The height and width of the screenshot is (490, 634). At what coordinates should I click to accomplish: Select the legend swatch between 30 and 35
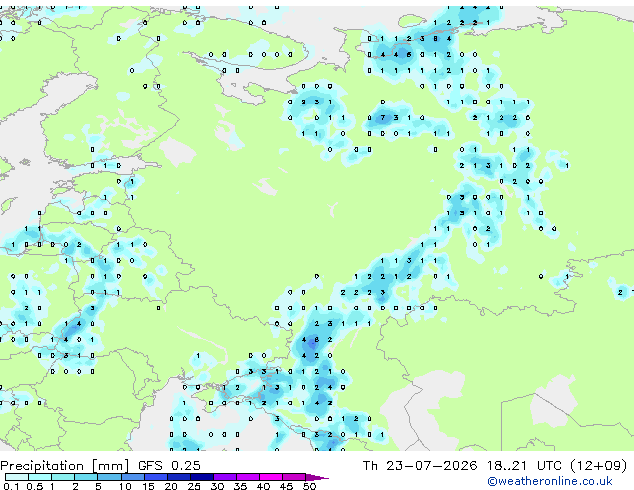pyautogui.click(x=224, y=477)
